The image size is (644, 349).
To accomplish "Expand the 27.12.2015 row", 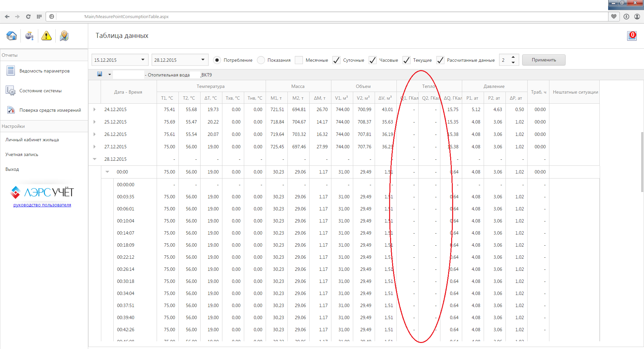I will point(95,147).
